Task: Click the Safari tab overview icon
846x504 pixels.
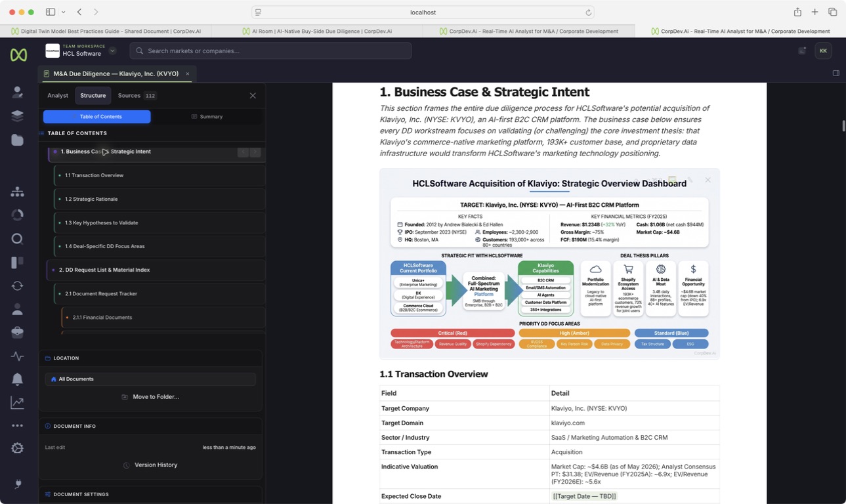Action: click(832, 12)
